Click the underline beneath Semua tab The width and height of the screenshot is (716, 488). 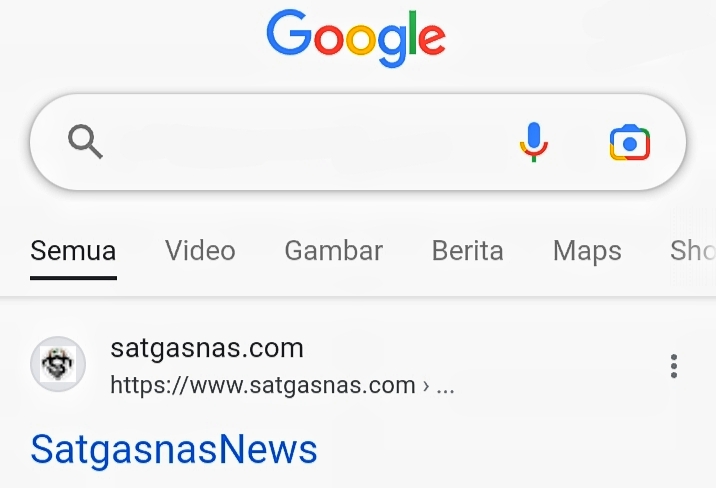74,278
